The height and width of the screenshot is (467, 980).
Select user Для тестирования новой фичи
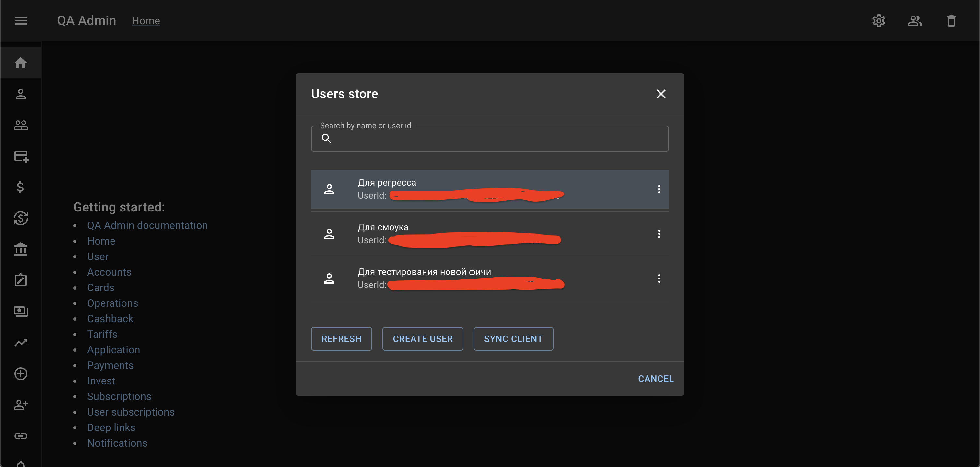pyautogui.click(x=490, y=279)
